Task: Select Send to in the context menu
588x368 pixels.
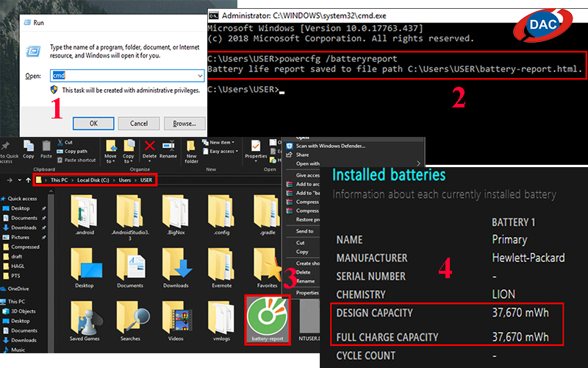Action: coord(304,231)
